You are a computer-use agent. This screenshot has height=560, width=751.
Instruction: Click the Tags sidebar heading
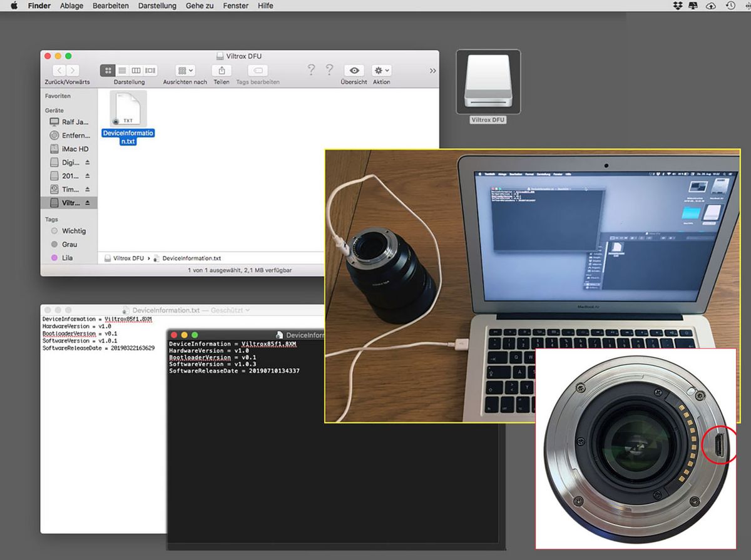[51, 220]
